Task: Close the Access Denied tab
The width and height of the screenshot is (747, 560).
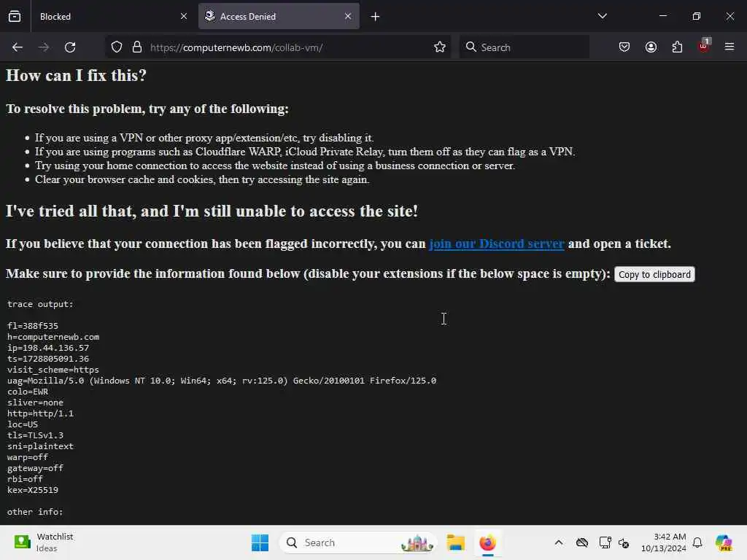Action: (x=348, y=16)
